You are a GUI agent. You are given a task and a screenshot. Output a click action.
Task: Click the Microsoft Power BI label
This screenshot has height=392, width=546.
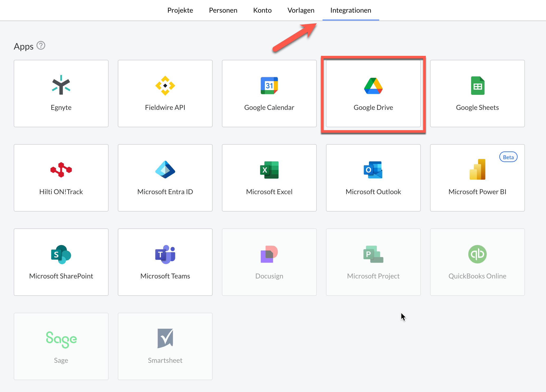pyautogui.click(x=477, y=192)
